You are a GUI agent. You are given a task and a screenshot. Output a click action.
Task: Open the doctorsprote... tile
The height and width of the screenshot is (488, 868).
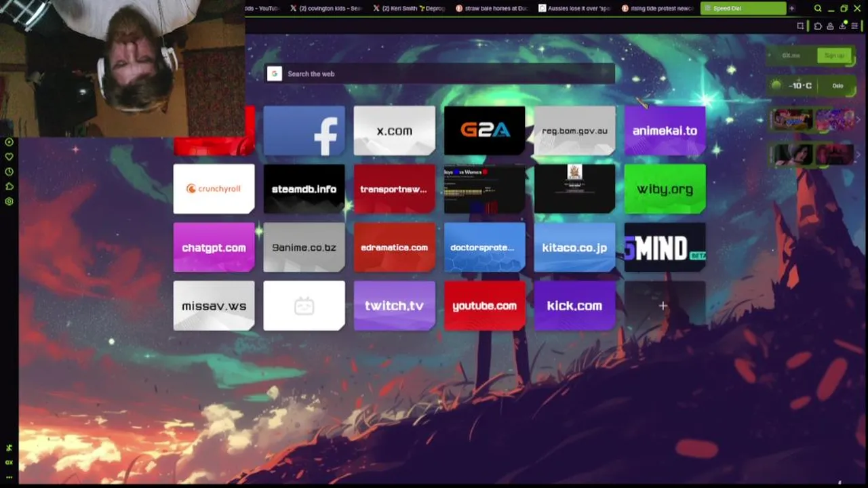coord(484,247)
